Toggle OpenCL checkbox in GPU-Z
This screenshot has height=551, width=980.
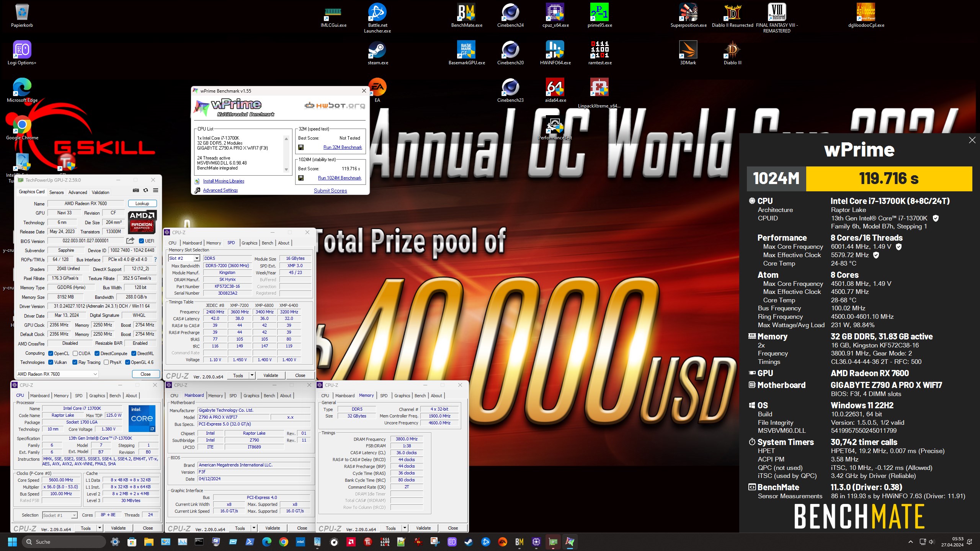coord(51,354)
